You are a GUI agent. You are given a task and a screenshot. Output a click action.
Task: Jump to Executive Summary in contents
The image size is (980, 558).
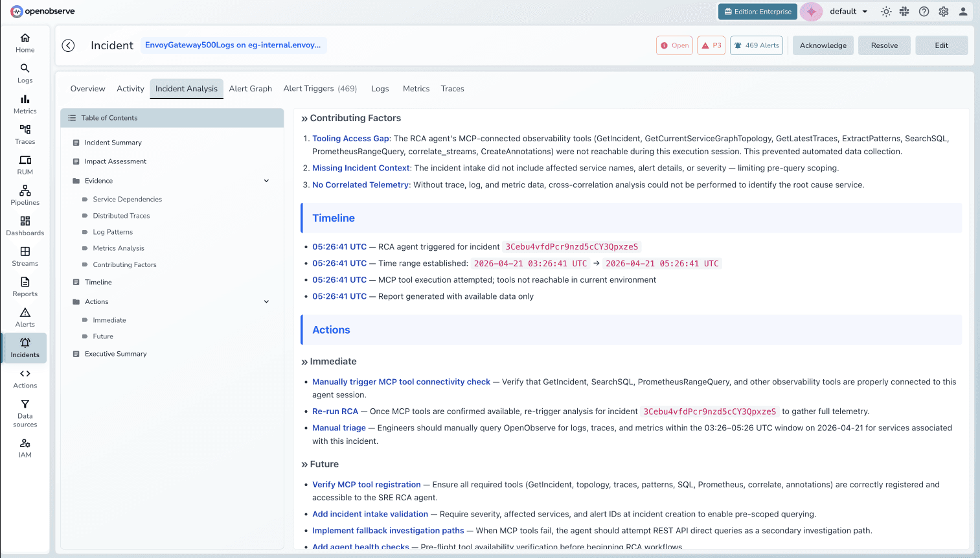(x=115, y=354)
